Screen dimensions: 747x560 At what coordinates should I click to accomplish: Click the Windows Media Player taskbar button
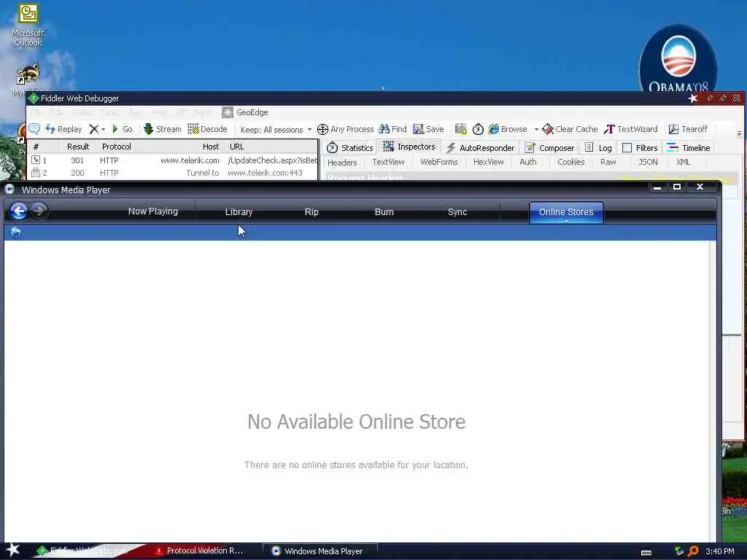tap(320, 551)
